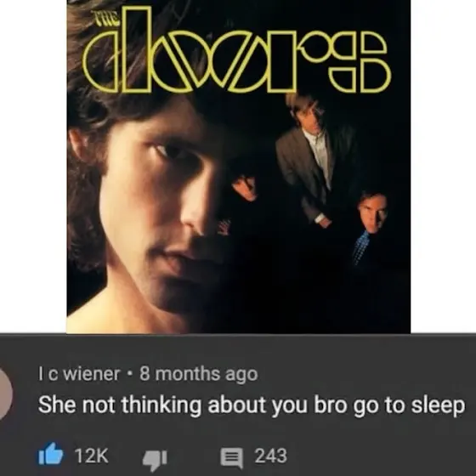The image size is (476, 476).
Task: Click the man with the blue patterned tie
Action: [369, 226]
